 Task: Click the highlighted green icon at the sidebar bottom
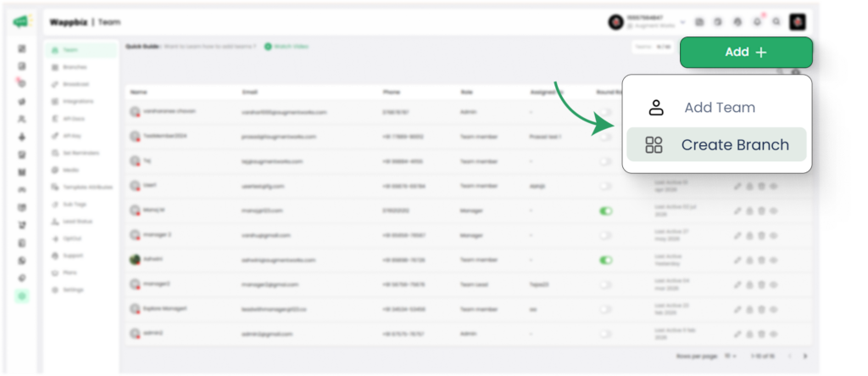22,296
